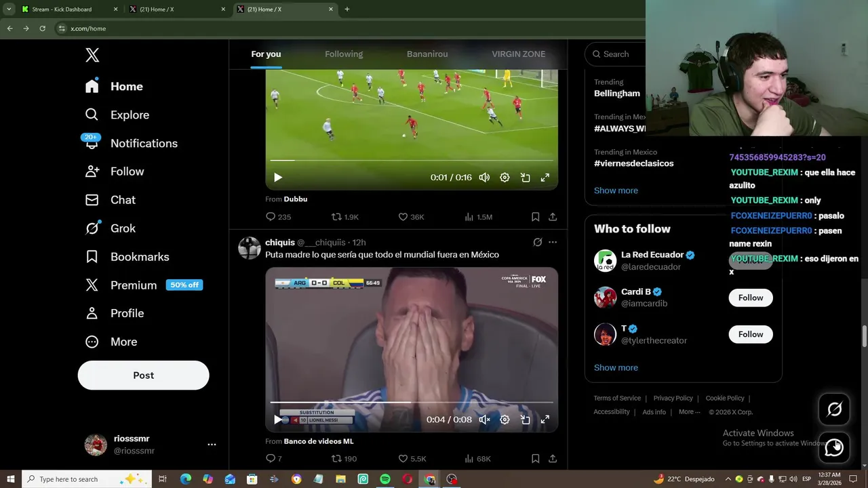Show more trending topics
Image resolution: width=868 pixels, height=488 pixels.
pos(616,190)
